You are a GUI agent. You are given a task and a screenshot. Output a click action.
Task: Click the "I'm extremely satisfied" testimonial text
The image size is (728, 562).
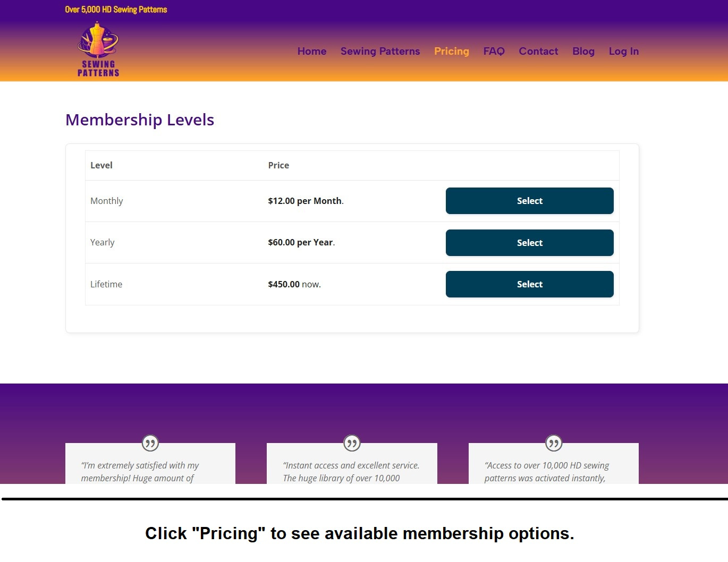(140, 472)
